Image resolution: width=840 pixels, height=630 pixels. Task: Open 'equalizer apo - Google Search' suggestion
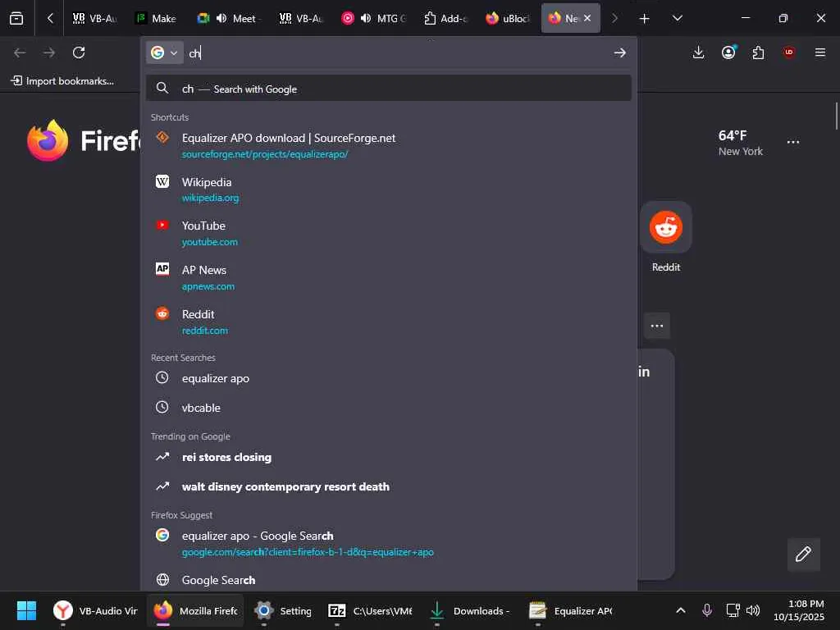click(388, 543)
